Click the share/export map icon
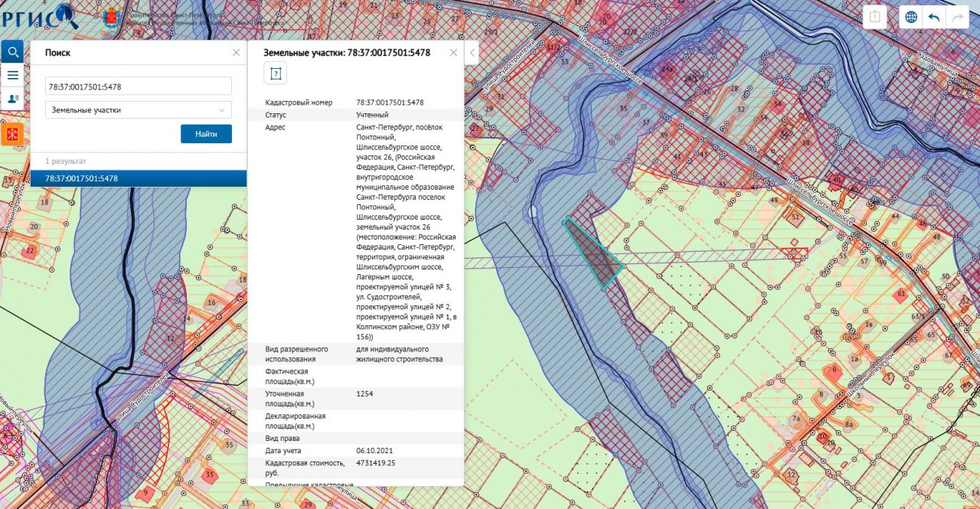 pos(875,18)
